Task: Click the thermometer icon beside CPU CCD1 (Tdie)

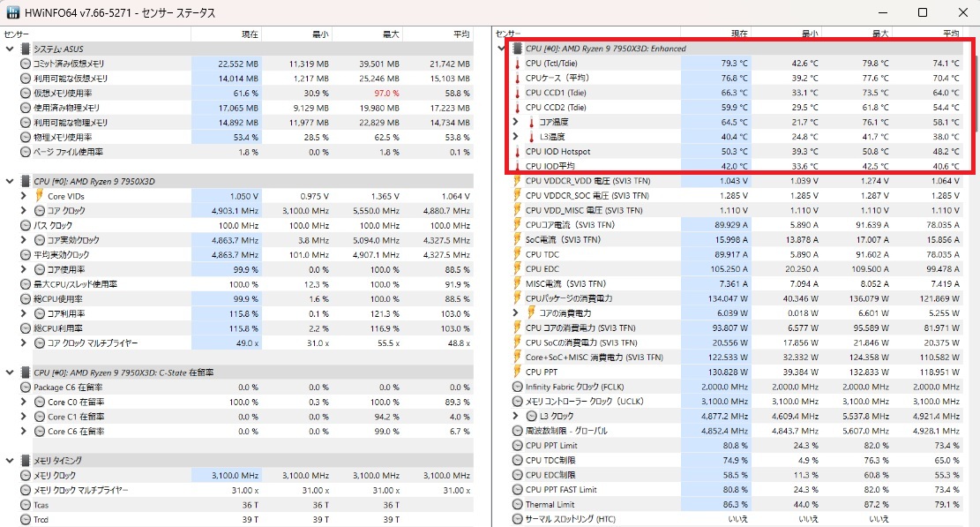Action: coord(518,93)
